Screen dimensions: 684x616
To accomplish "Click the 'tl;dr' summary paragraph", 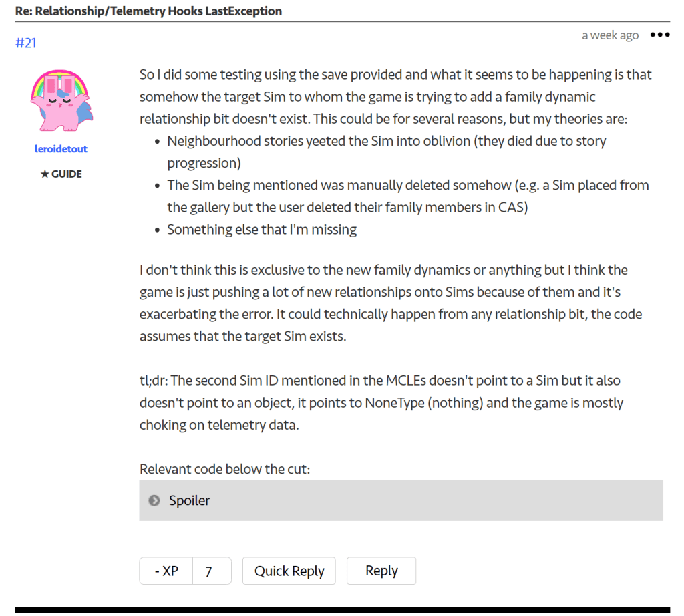I will coord(381,403).
